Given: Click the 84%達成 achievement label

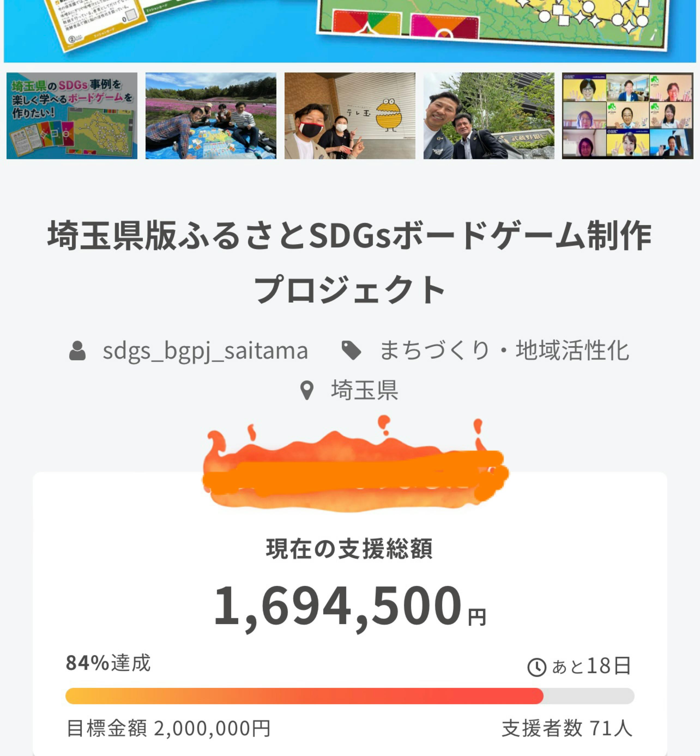Looking at the screenshot, I should (108, 663).
